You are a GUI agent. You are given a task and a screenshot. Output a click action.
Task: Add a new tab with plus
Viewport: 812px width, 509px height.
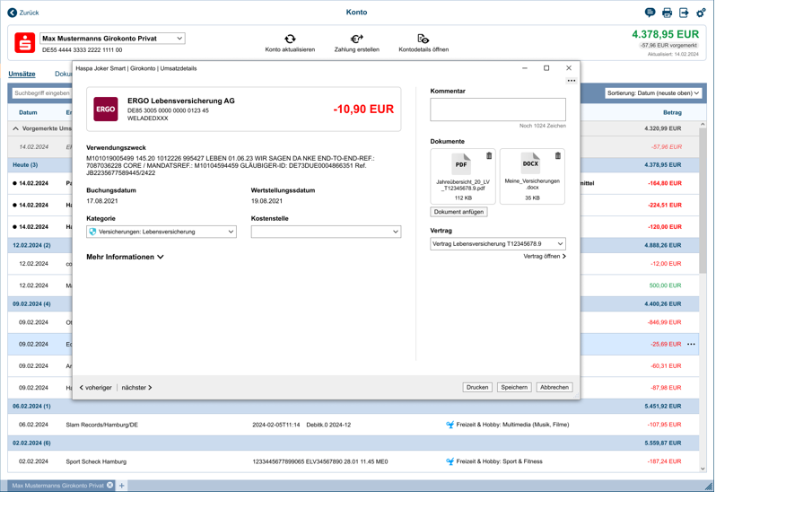[122, 486]
